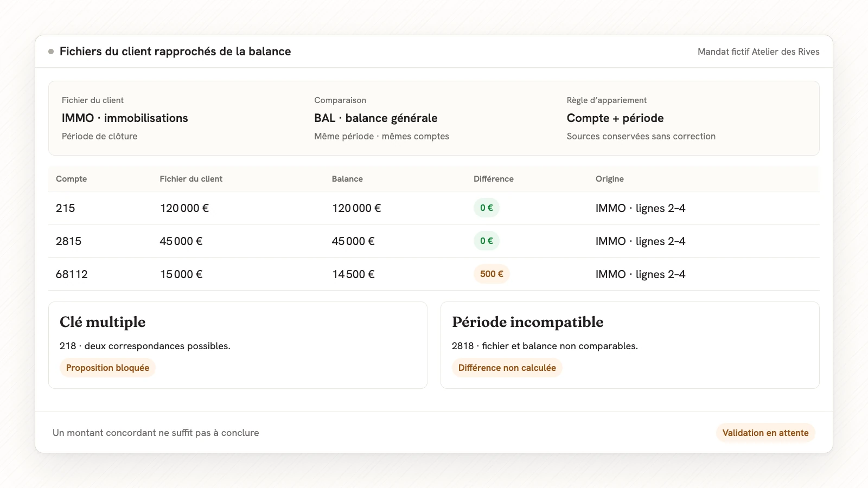The height and width of the screenshot is (488, 868).
Task: Select account 215 row cell
Action: pos(65,208)
